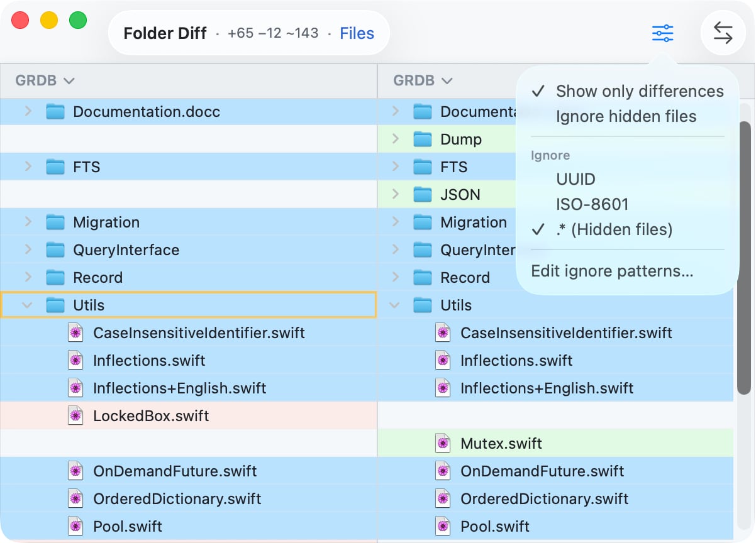756x543 pixels.
Task: Open Edit ignore patterns...
Action: point(611,271)
